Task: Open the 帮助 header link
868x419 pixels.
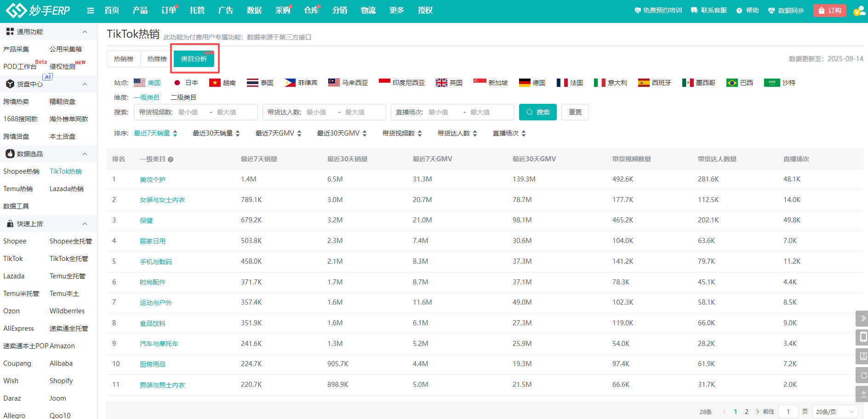Action: click(748, 11)
